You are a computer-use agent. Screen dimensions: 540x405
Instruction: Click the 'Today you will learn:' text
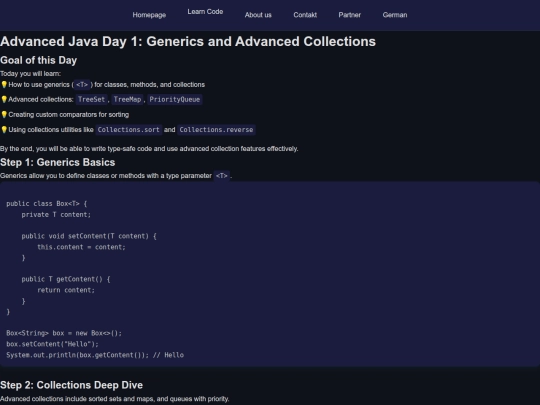(31, 74)
